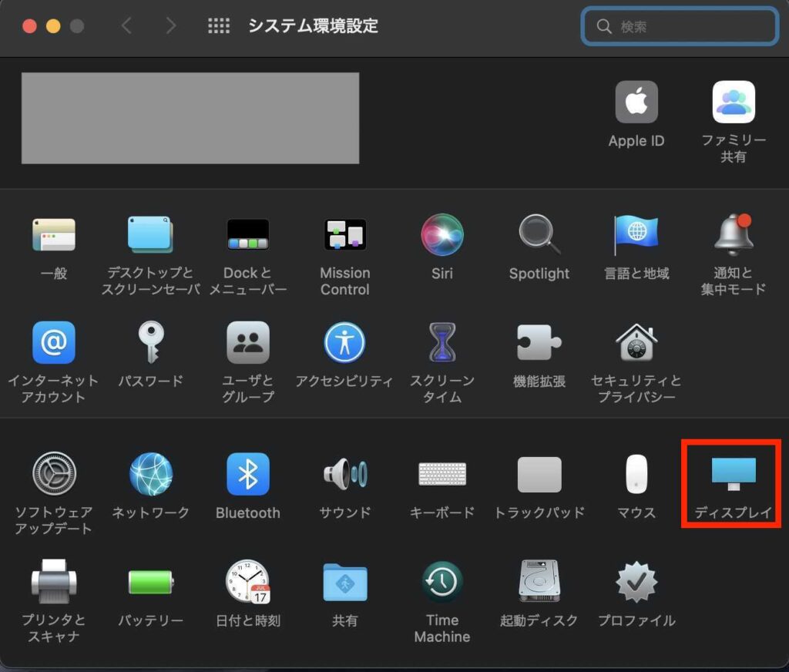Open バッテリー settings
Viewport: 789px width, 672px height.
coord(150,581)
